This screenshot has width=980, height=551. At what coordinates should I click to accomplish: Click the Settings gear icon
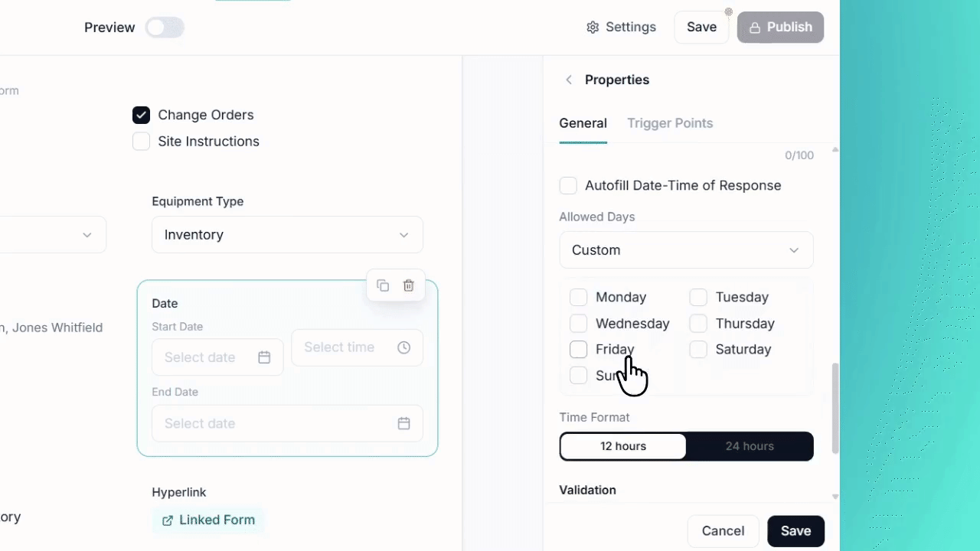tap(593, 28)
